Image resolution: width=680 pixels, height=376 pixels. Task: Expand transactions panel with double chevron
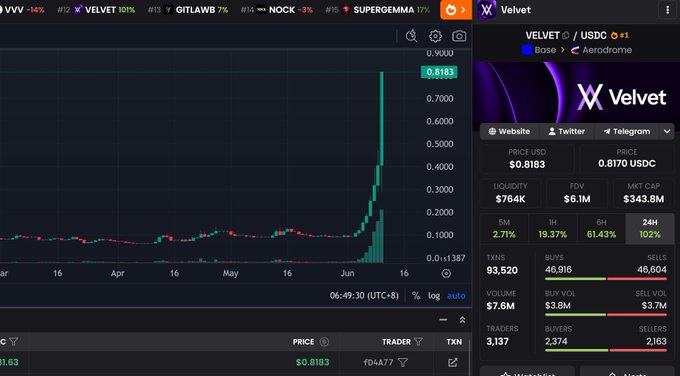pos(462,320)
